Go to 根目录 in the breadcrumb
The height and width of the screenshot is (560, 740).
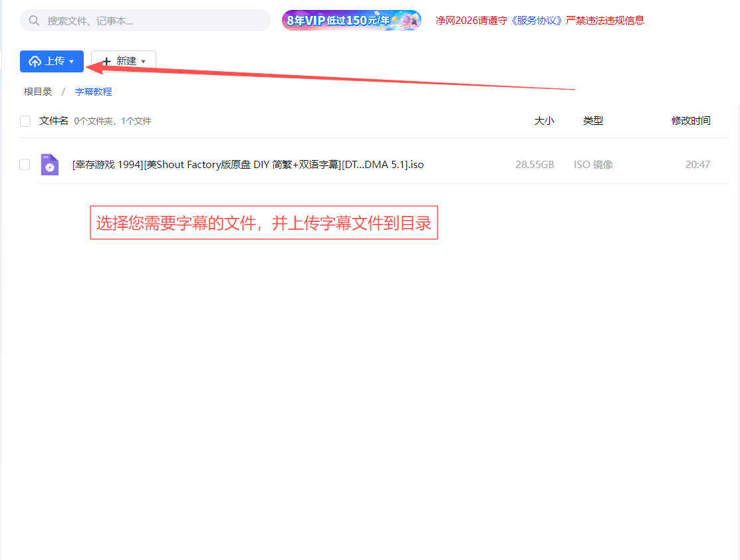38,92
